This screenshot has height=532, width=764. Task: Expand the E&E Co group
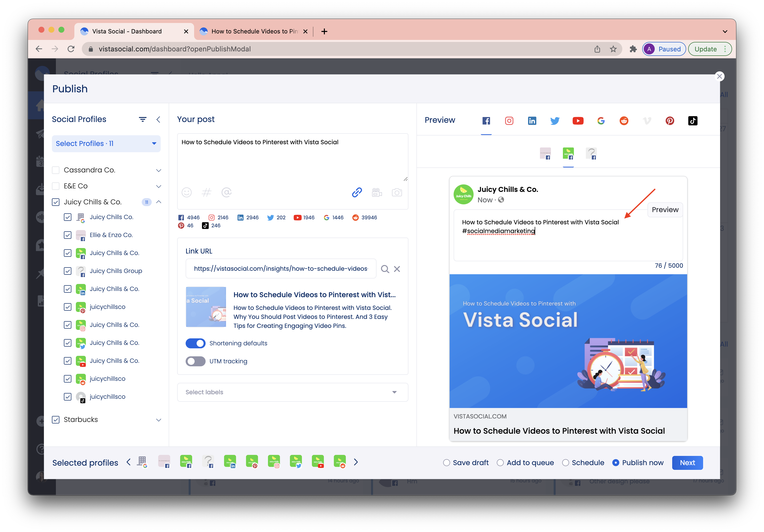159,186
